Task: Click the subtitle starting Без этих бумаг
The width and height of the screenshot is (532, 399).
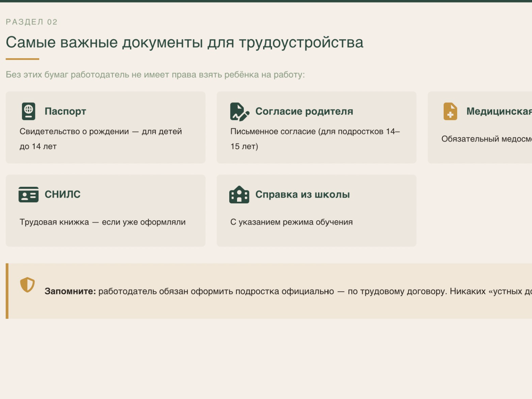Action: (155, 75)
